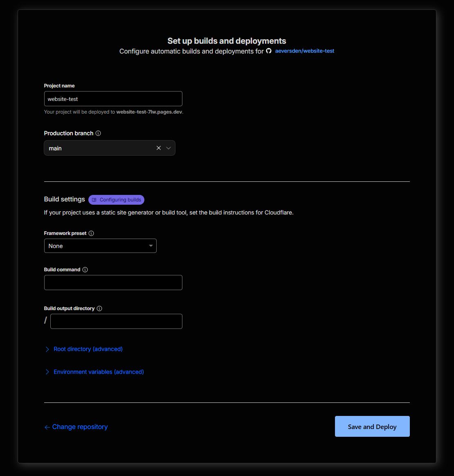454x476 pixels.
Task: Open the Framework preset None dropdown
Action: click(100, 246)
